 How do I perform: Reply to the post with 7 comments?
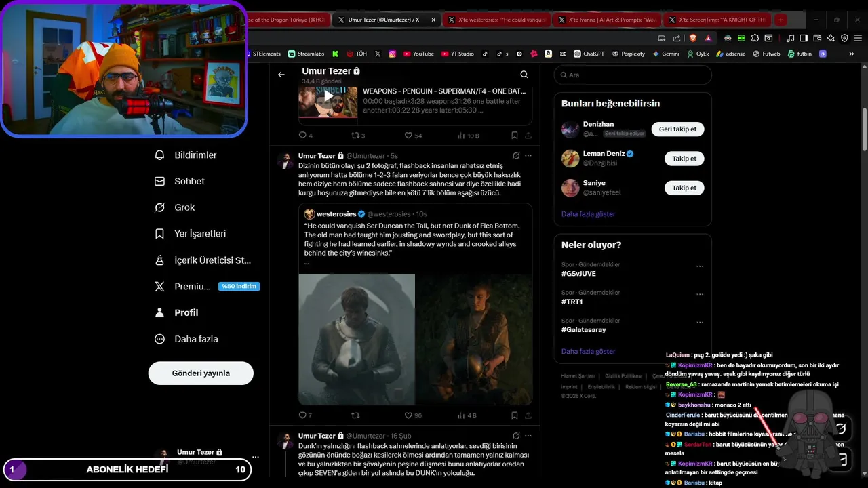click(305, 415)
